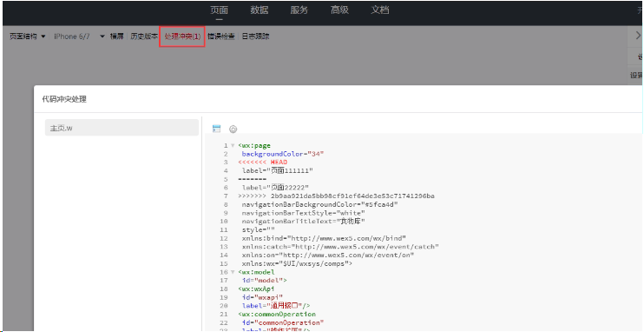Click the navigationBarTitleText code line
This screenshot has width=644, height=332.
(304, 222)
